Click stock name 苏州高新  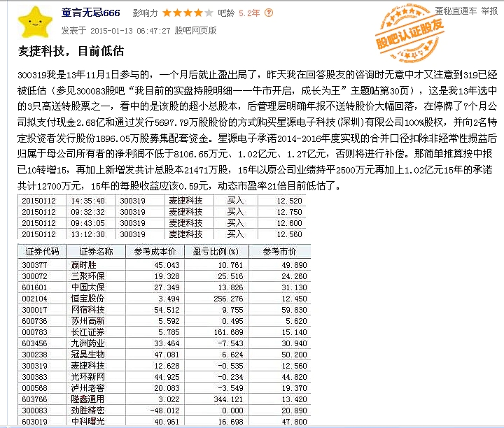[87, 321]
